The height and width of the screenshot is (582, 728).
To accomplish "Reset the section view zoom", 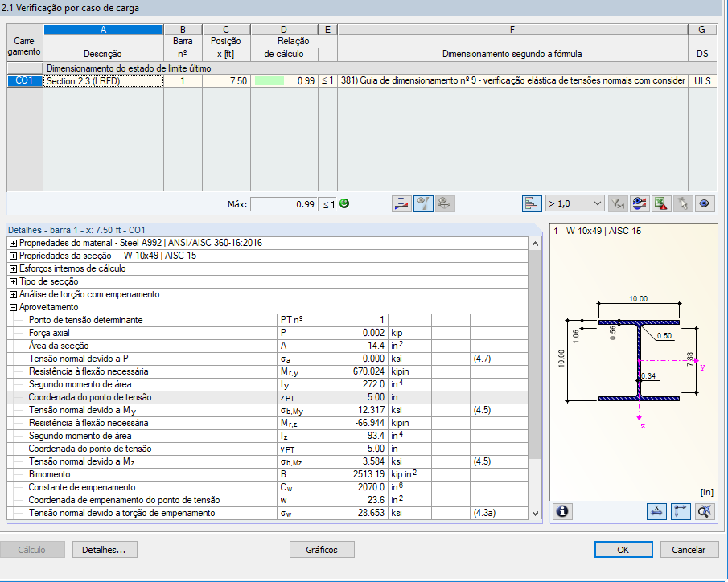I will 705,511.
